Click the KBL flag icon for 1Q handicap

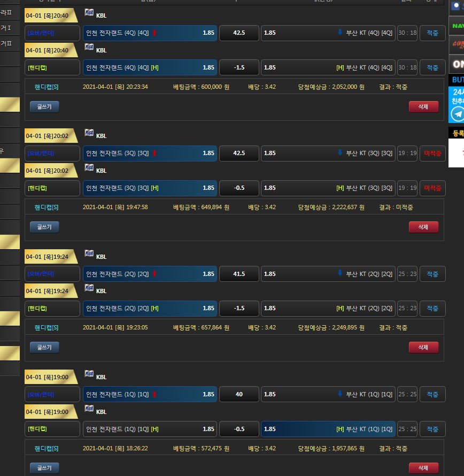pos(89,409)
